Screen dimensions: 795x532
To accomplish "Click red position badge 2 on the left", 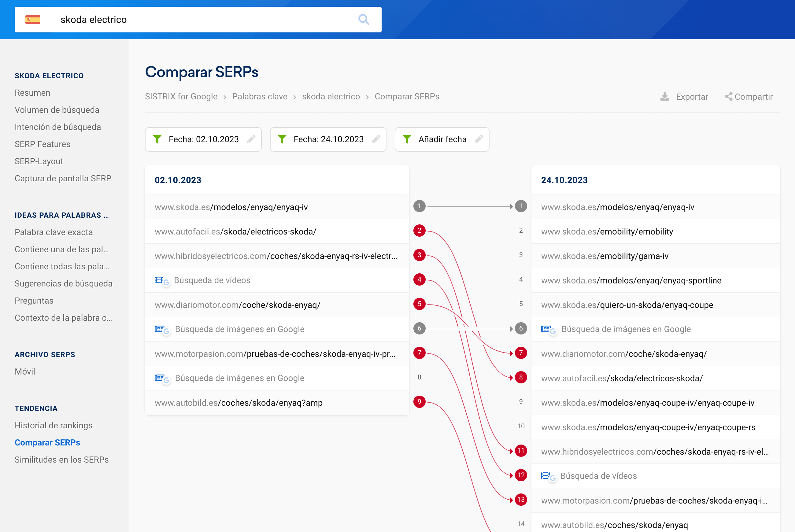I will (x=420, y=231).
